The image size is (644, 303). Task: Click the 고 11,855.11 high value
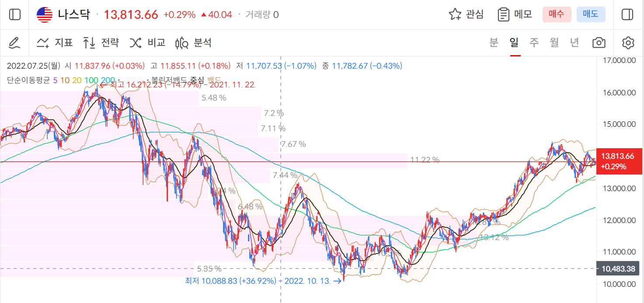coord(190,66)
